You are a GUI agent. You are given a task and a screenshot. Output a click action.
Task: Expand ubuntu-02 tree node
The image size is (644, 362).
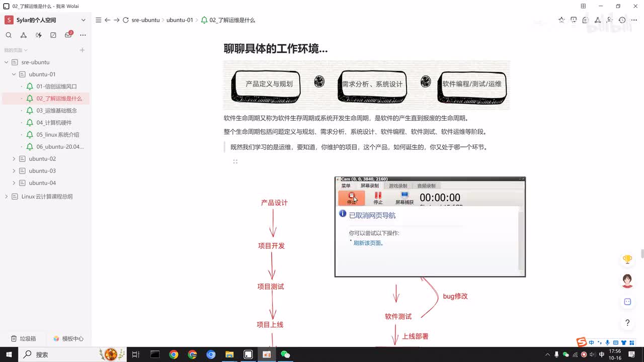click(x=14, y=159)
